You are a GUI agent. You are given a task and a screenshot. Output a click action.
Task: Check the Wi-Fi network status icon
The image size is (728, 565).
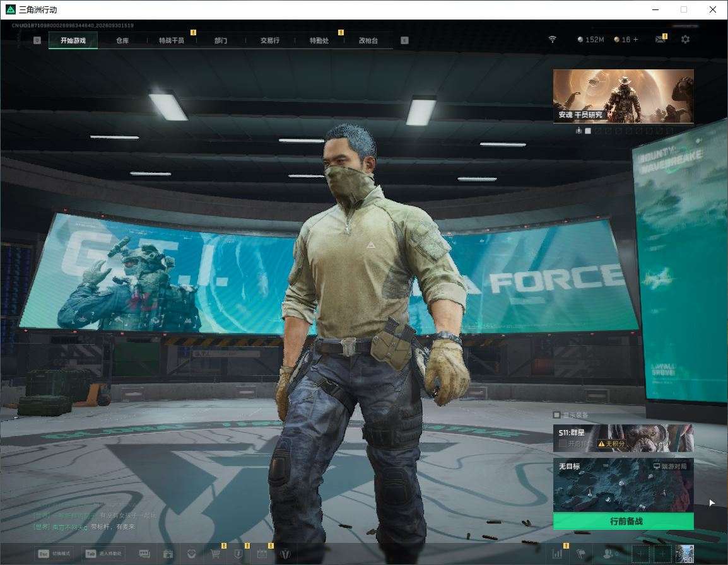point(552,40)
